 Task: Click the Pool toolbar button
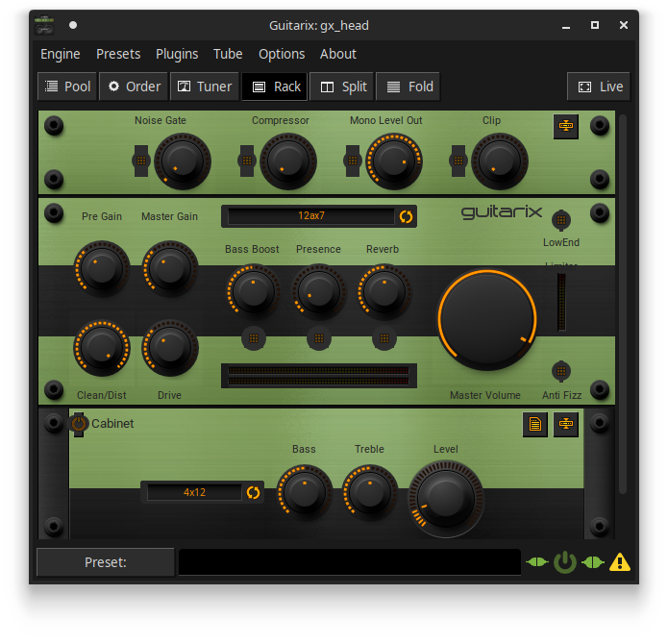(67, 87)
